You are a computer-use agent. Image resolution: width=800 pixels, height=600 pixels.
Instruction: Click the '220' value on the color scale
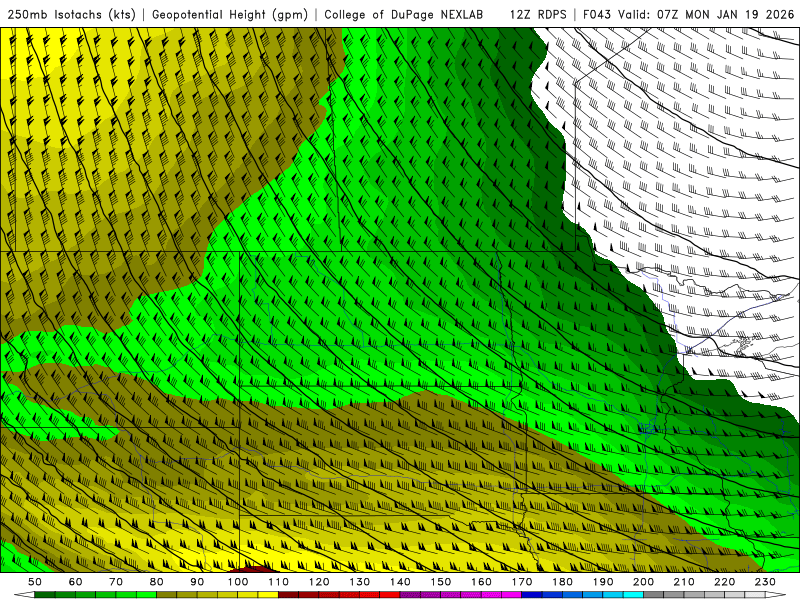[725, 582]
